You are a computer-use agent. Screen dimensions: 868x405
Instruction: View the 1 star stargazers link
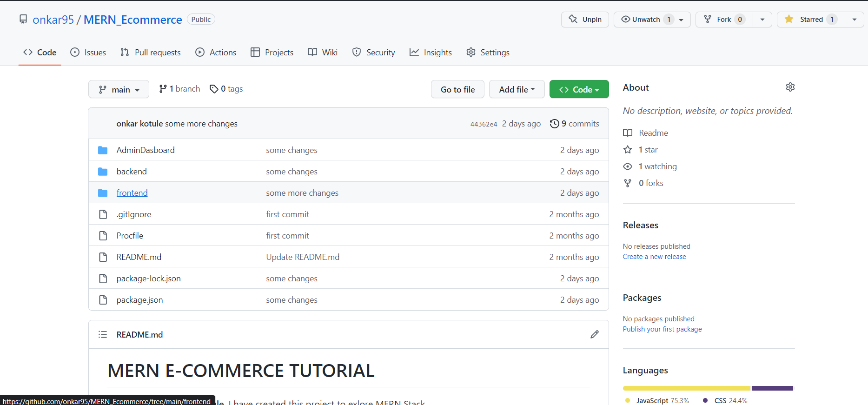pos(640,150)
